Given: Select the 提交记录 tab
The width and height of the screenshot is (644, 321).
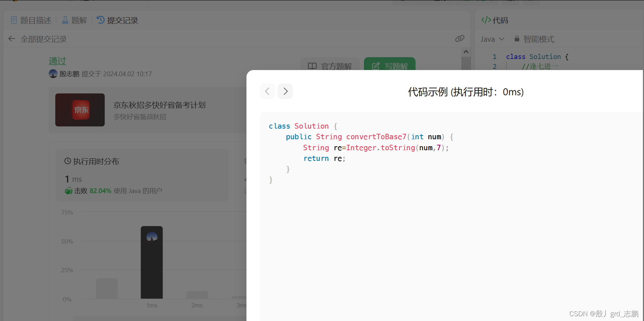Looking at the screenshot, I should coord(118,20).
